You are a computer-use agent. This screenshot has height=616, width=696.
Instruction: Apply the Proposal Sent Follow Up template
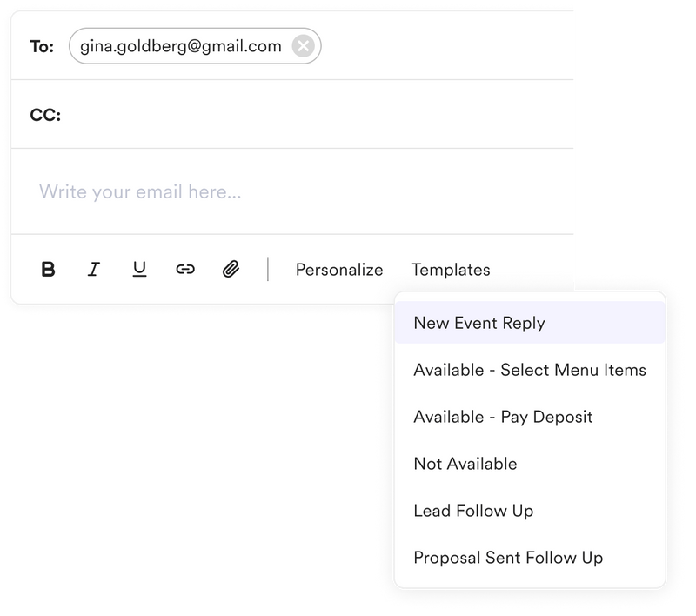(508, 558)
